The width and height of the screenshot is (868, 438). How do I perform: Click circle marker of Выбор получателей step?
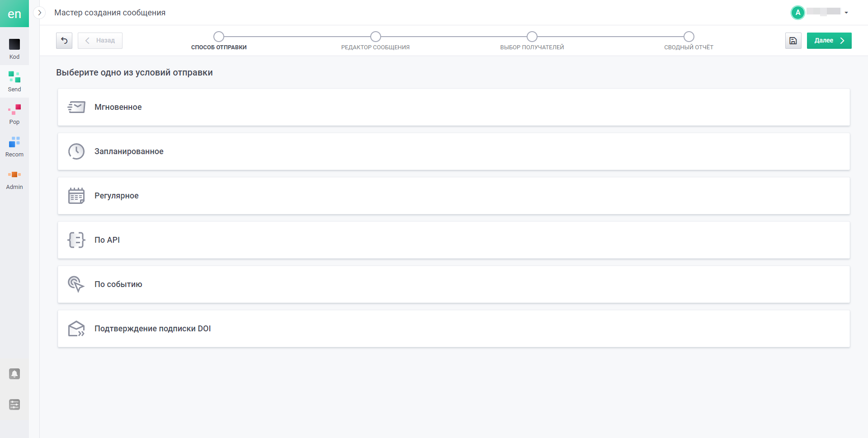tap(532, 37)
